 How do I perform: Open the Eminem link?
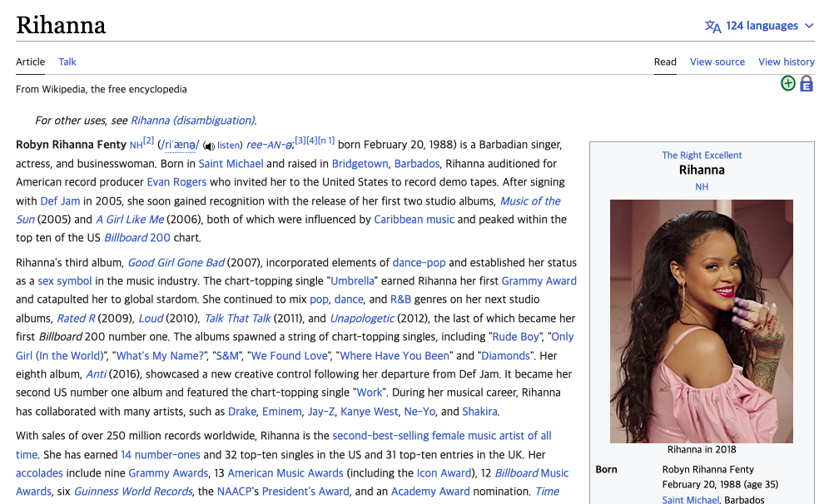282,412
